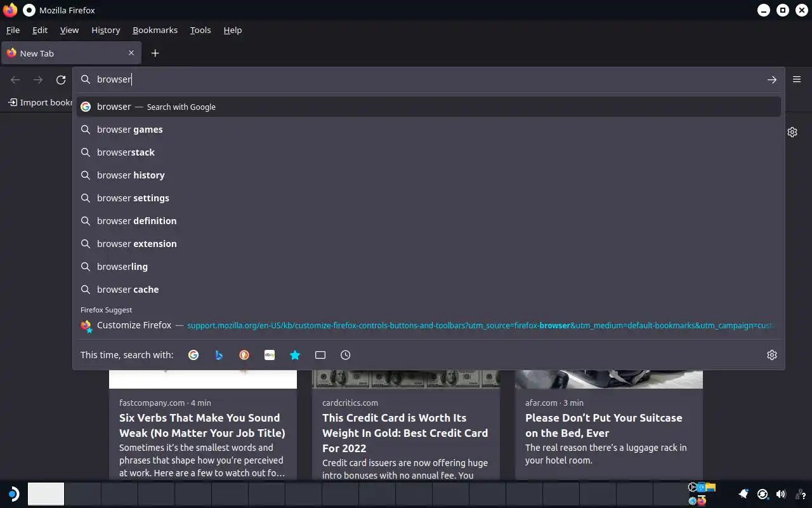Image resolution: width=812 pixels, height=508 pixels.
Task: Open the file manager folder icon in the taskbar
Action: coord(710,487)
